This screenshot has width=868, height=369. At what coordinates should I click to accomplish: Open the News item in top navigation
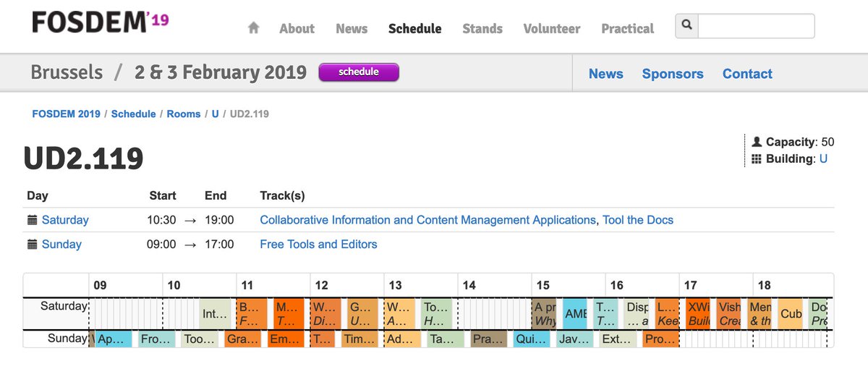click(352, 29)
